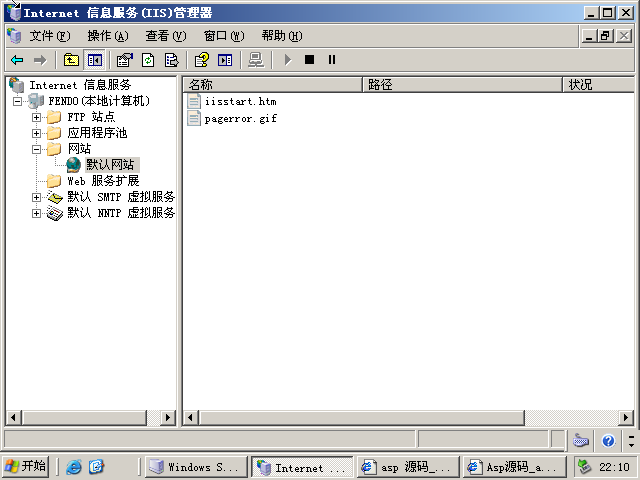Start the site with Play button

[288, 60]
